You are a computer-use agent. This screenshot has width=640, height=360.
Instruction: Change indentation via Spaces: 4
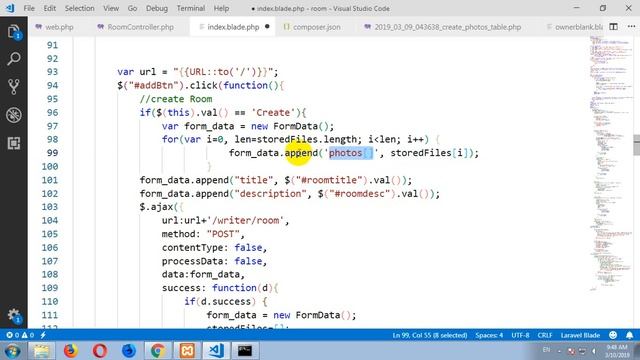pos(489,335)
